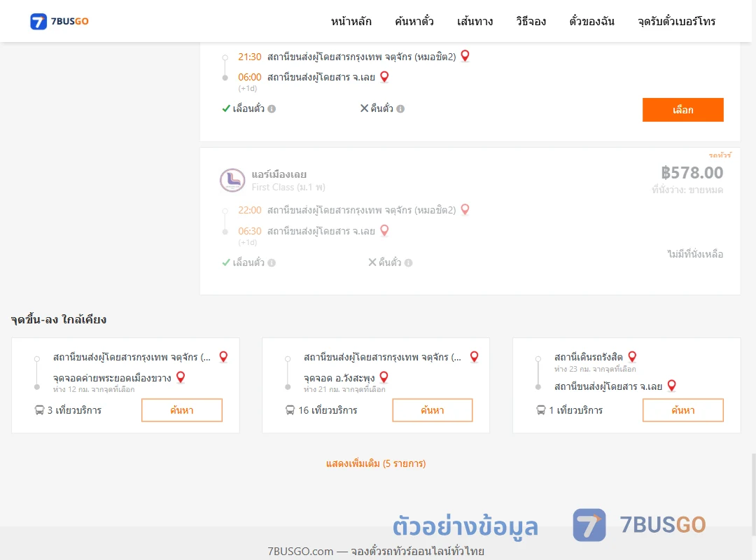Search trips from สถานีเดินรถรังสิต

coord(682,410)
